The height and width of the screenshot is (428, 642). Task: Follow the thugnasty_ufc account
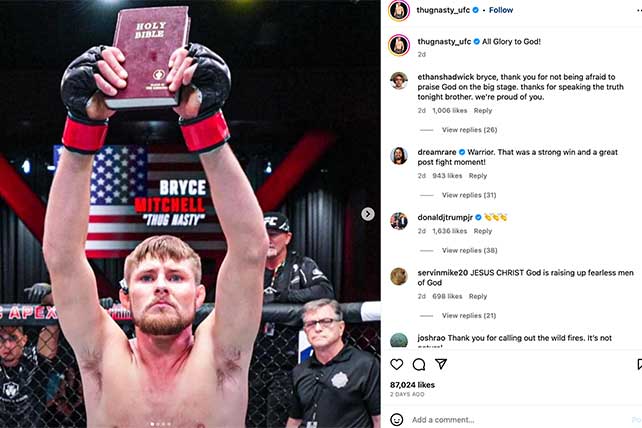(501, 10)
